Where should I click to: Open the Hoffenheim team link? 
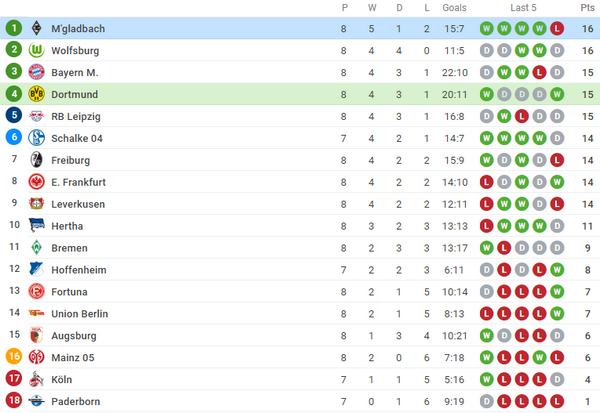(79, 270)
